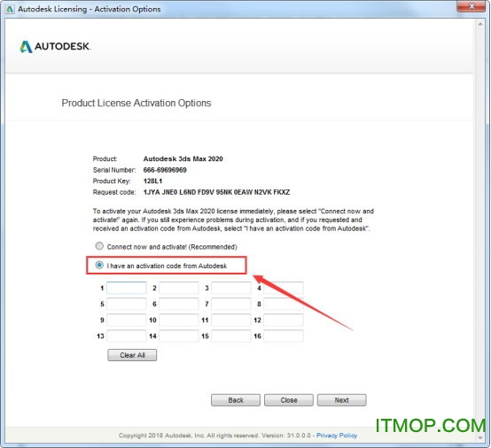This screenshot has width=491, height=448.
Task: Open the Privacy Policy link
Action: pos(337,436)
